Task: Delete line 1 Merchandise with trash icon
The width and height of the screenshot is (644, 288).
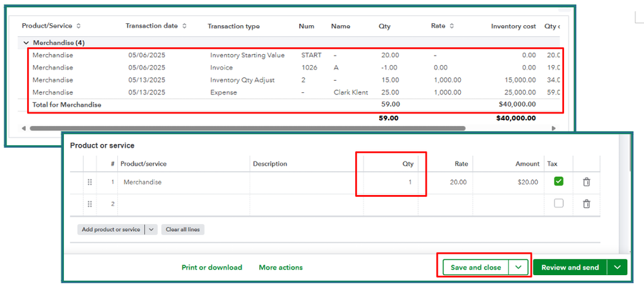Action: coord(587,182)
